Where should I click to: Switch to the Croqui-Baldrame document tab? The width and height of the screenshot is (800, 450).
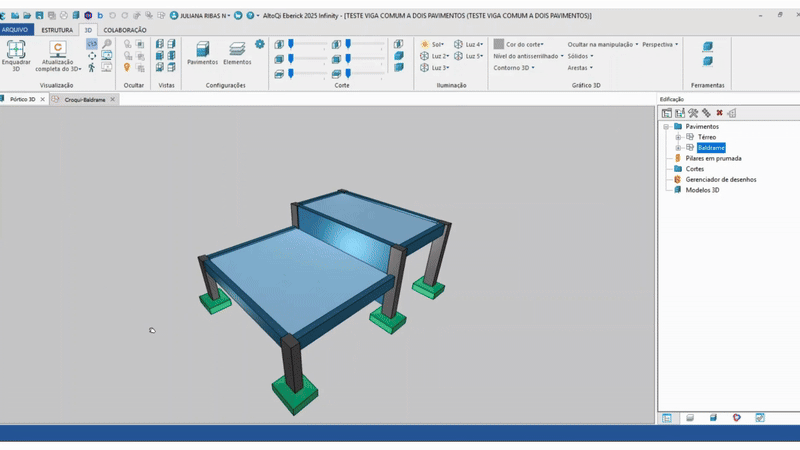point(85,100)
